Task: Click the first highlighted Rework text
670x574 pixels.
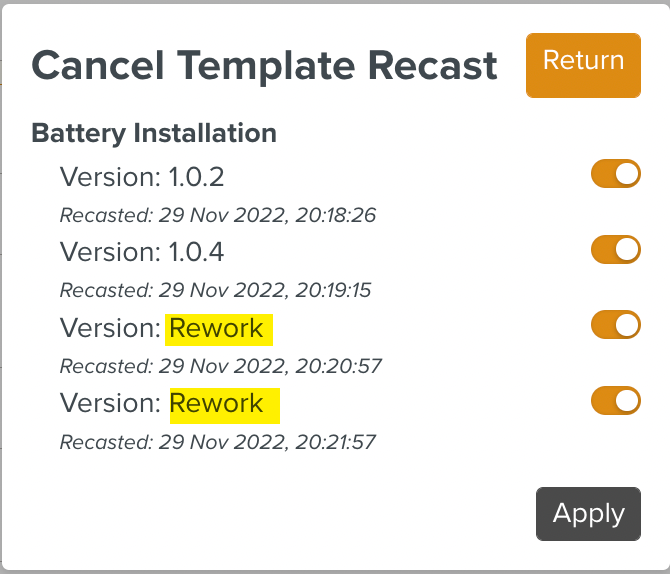Action: (x=217, y=328)
